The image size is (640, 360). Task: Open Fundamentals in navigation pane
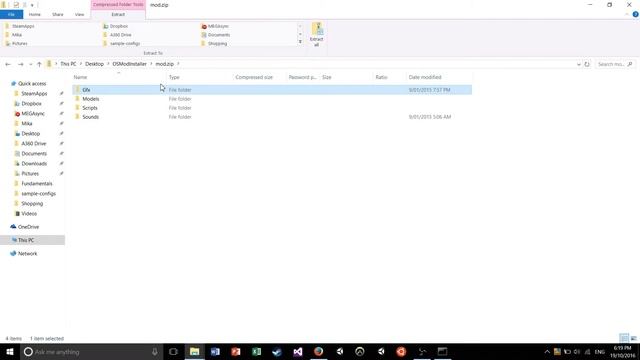coord(37,183)
